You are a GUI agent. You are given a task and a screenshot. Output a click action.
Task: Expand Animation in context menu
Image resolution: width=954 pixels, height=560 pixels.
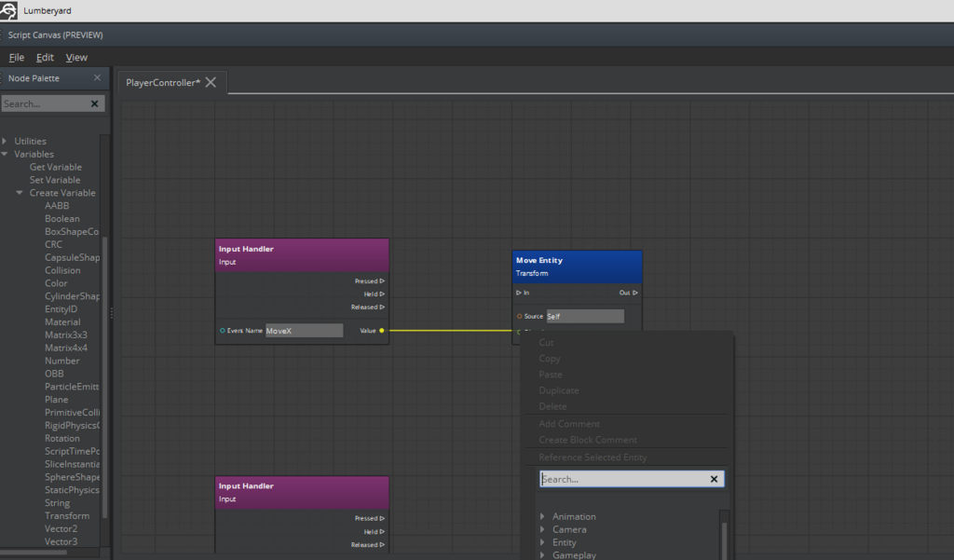pos(542,516)
